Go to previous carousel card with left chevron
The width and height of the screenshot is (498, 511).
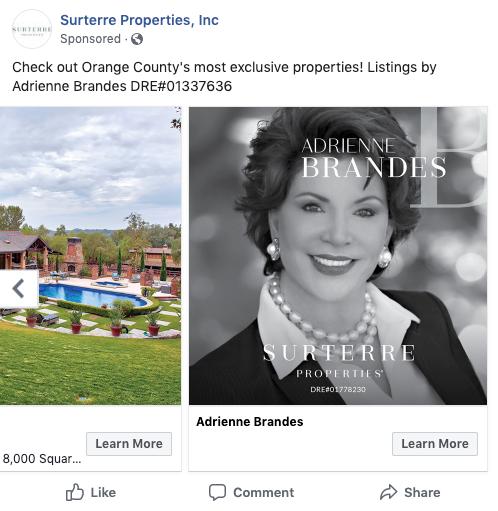click(18, 289)
